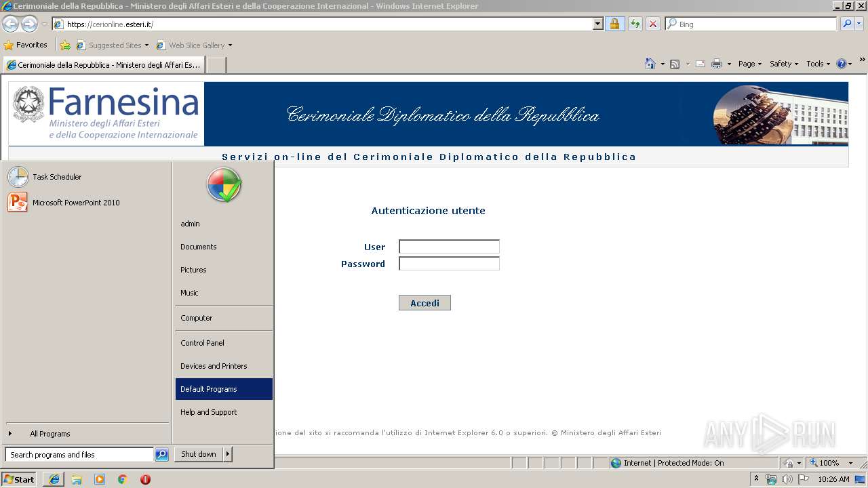Open Documents from Start menu
This screenshot has height=488, width=868.
coord(224,247)
